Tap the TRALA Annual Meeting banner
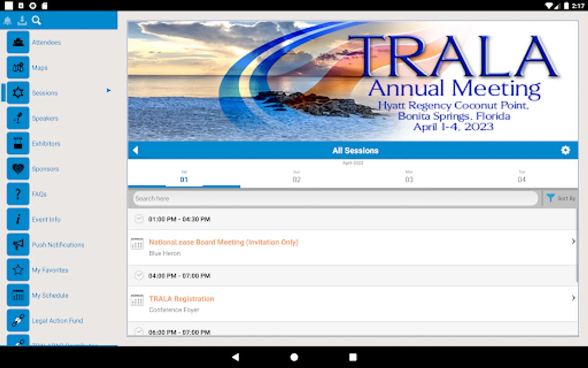This screenshot has width=588, height=368. tap(353, 81)
